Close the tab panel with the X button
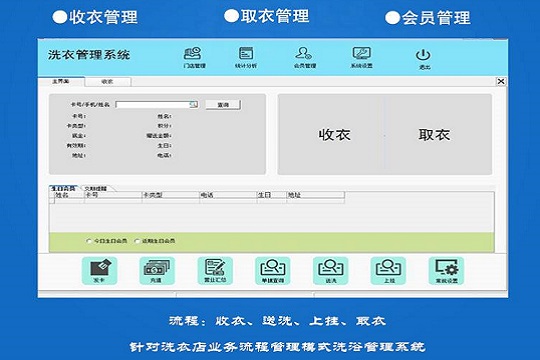Viewport: 540px width, 360px height. click(x=501, y=82)
